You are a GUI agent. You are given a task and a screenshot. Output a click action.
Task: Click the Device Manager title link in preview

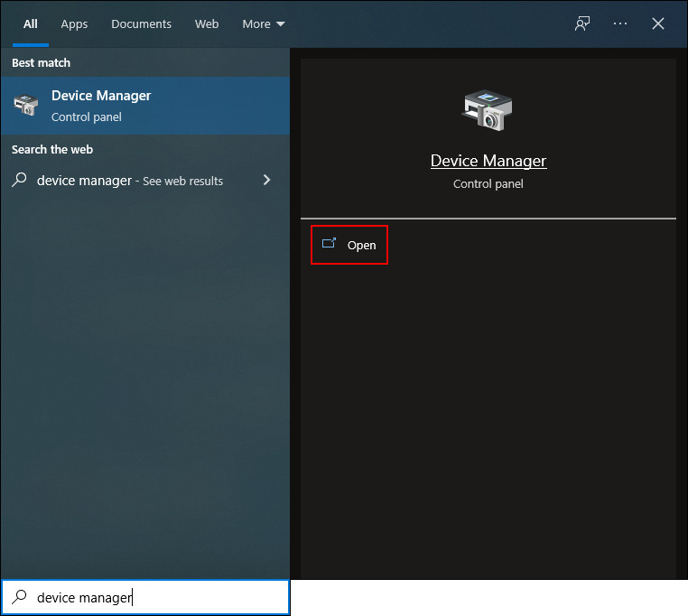[488, 161]
